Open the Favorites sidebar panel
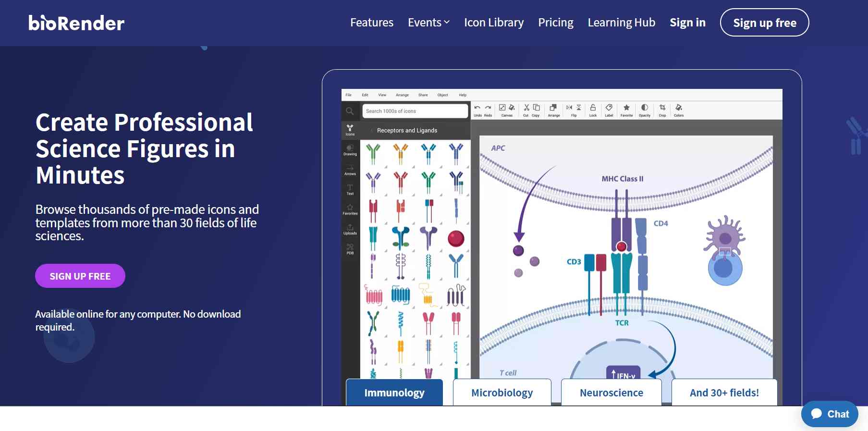Screen dimensions: 868x431 click(x=350, y=209)
